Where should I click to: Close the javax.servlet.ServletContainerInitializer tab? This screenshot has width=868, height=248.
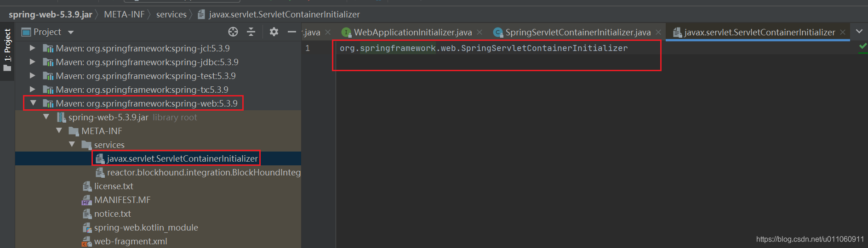(843, 32)
